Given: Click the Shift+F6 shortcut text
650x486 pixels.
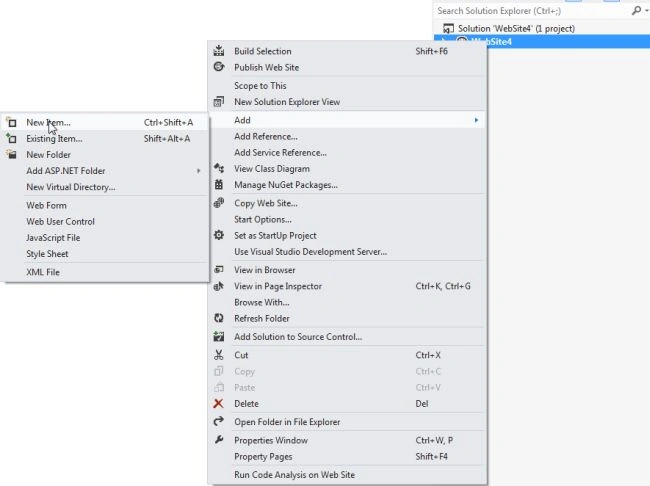Looking at the screenshot, I should pos(432,51).
